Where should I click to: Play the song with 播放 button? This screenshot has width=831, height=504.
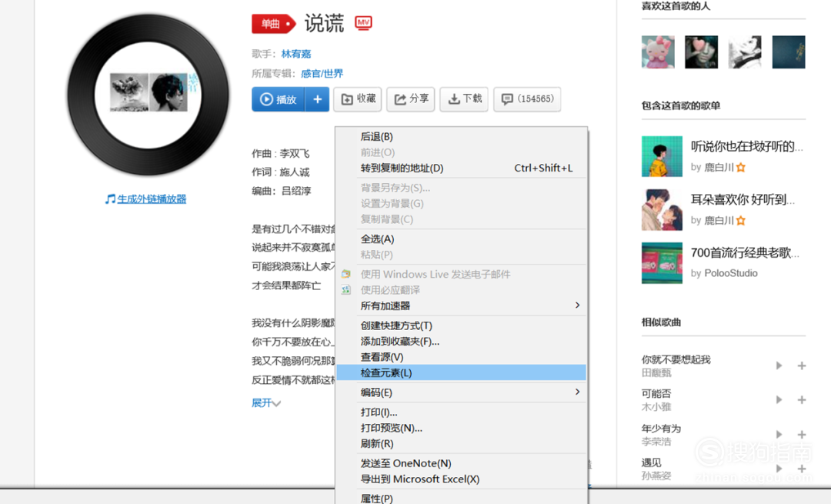coord(279,99)
